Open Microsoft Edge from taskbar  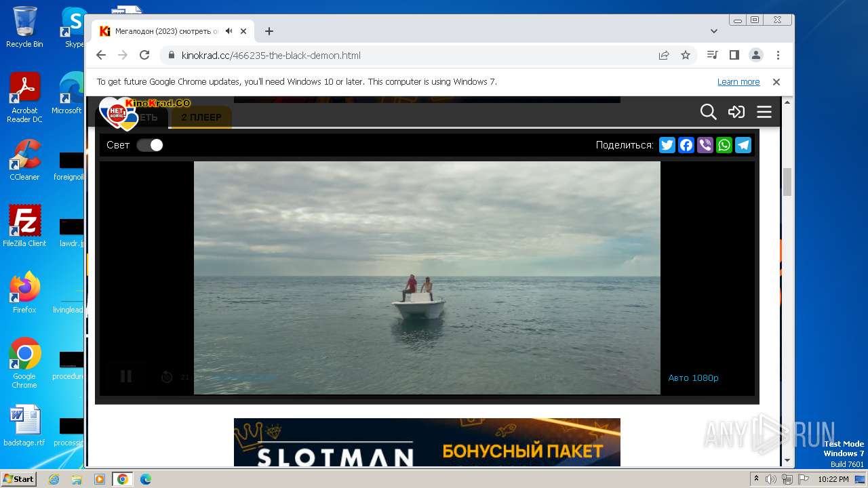point(145,479)
